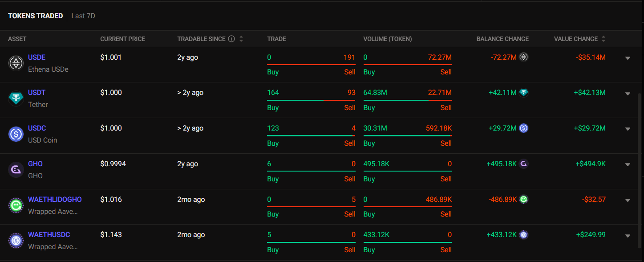Click the info icon beside Tradable Since
Screen dimensions: 644x262
[x=231, y=39]
